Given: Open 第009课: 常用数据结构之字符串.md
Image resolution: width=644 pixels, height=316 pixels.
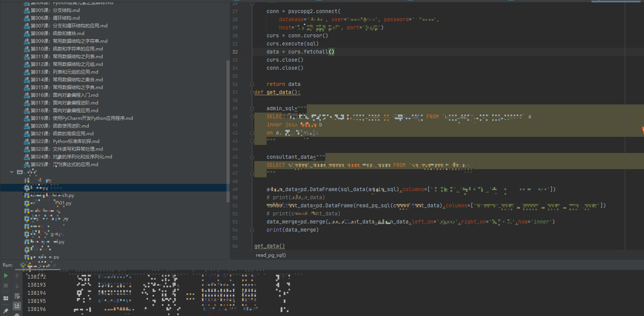Looking at the screenshot, I should tap(69, 41).
